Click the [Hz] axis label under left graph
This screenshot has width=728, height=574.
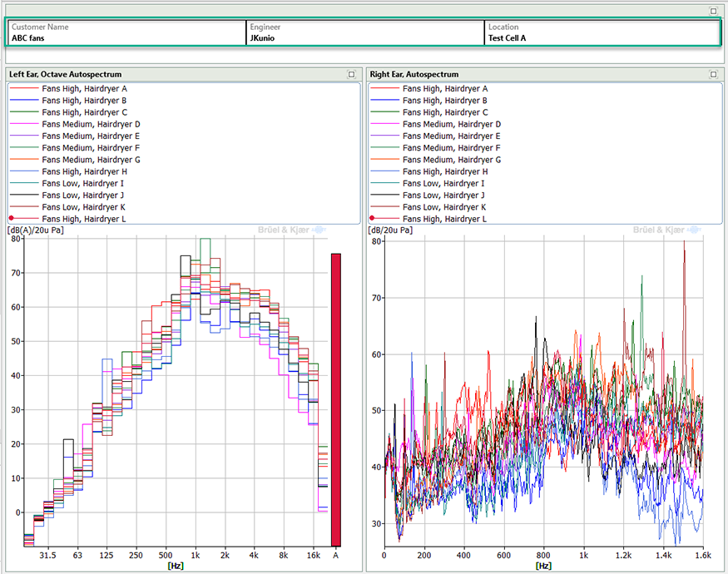pyautogui.click(x=176, y=566)
